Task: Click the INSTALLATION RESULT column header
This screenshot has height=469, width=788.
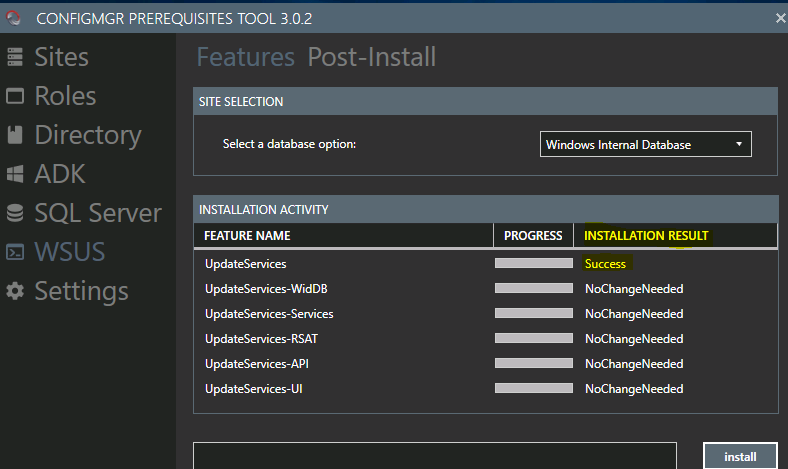Action: [675, 236]
